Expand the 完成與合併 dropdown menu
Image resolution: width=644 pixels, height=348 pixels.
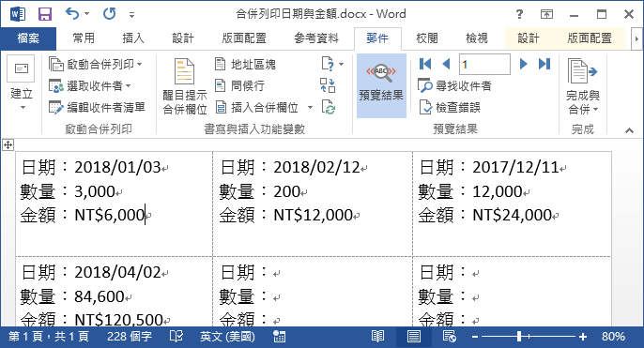point(582,85)
